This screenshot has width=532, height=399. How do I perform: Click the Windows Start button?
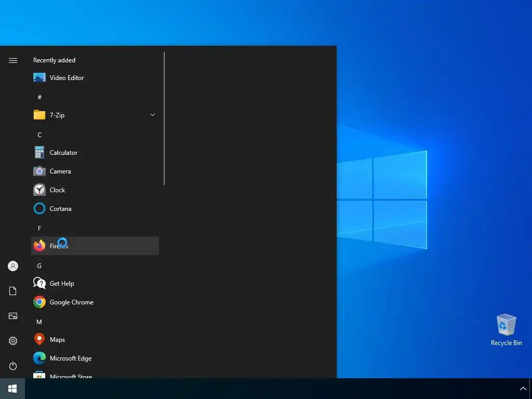tap(12, 389)
